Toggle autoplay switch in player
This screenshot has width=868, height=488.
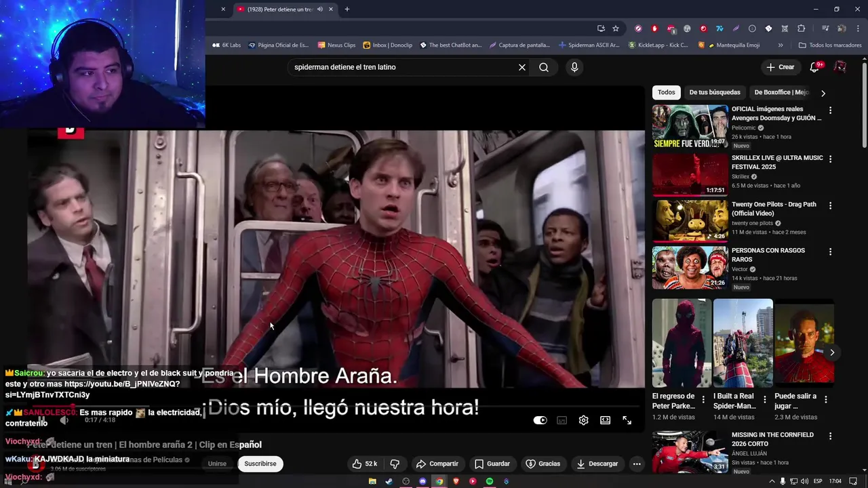[x=540, y=420]
